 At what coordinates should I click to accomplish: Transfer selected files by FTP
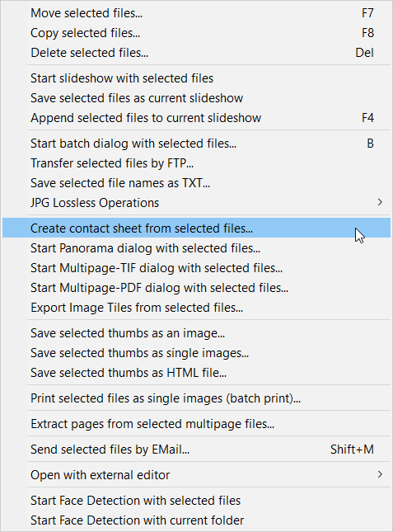coord(196,163)
